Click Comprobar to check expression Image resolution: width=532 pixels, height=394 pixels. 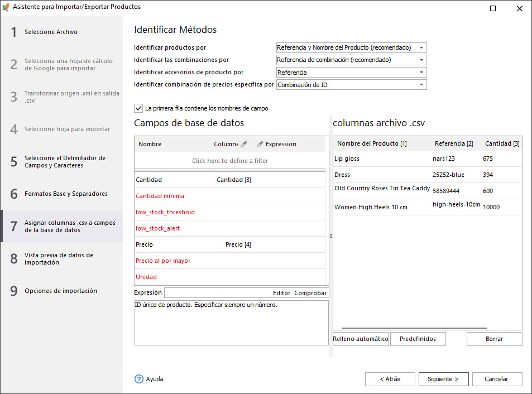(x=310, y=294)
